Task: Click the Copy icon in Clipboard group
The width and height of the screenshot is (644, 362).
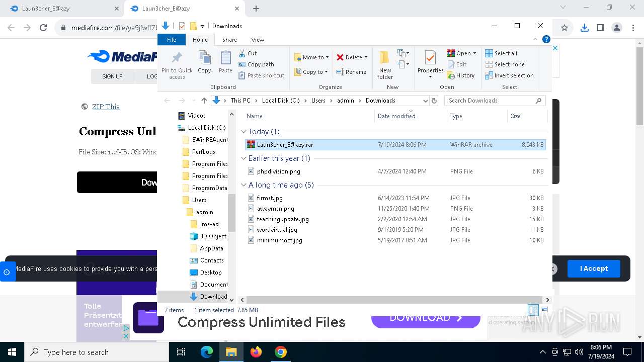Action: tap(204, 62)
